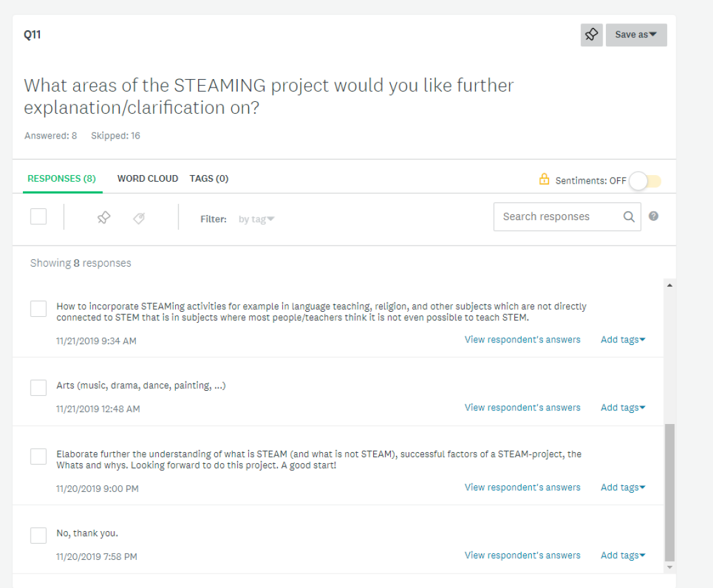
Task: Click the Answered: 8 count text
Action: (50, 135)
